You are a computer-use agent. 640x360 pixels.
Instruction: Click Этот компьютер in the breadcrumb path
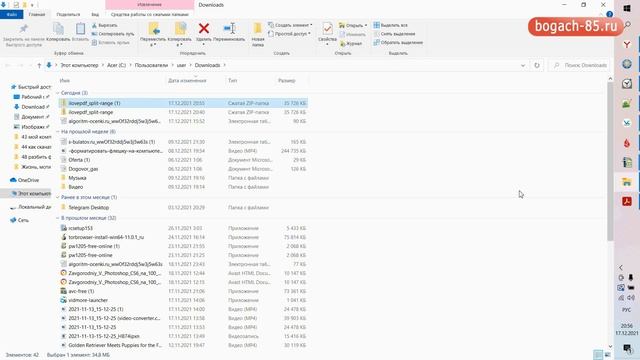tap(80, 65)
